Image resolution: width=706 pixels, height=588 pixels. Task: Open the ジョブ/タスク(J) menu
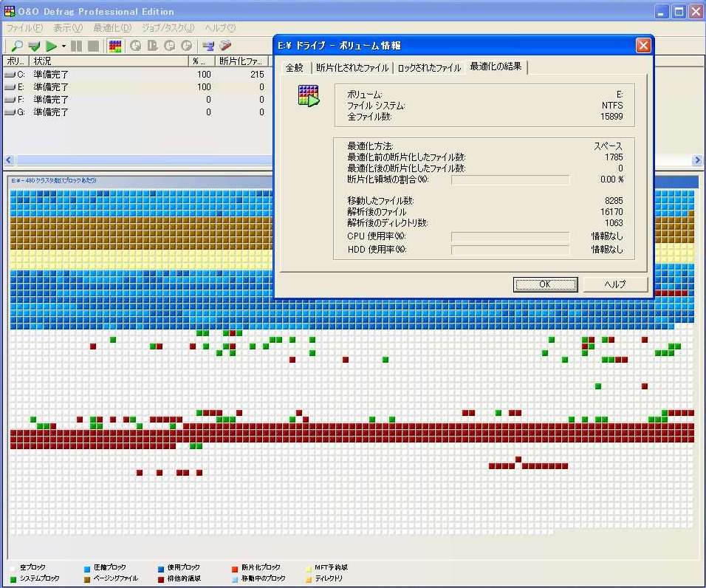pyautogui.click(x=168, y=28)
